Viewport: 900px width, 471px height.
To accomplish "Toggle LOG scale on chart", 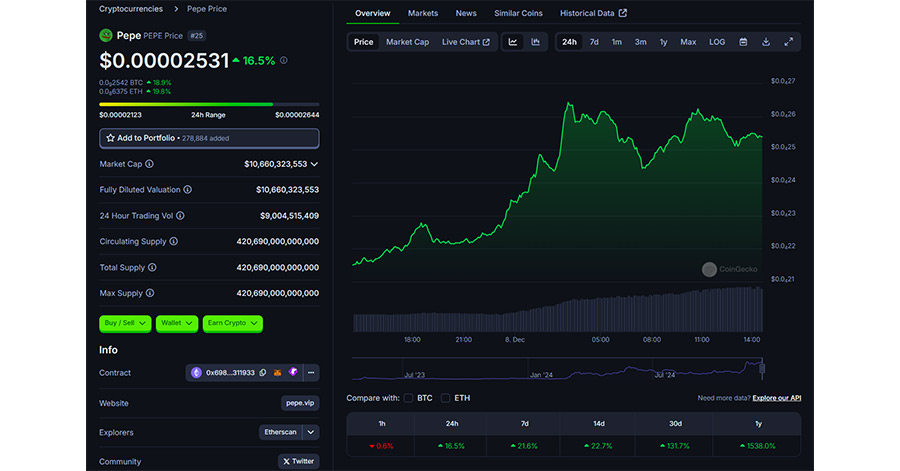I will (717, 42).
